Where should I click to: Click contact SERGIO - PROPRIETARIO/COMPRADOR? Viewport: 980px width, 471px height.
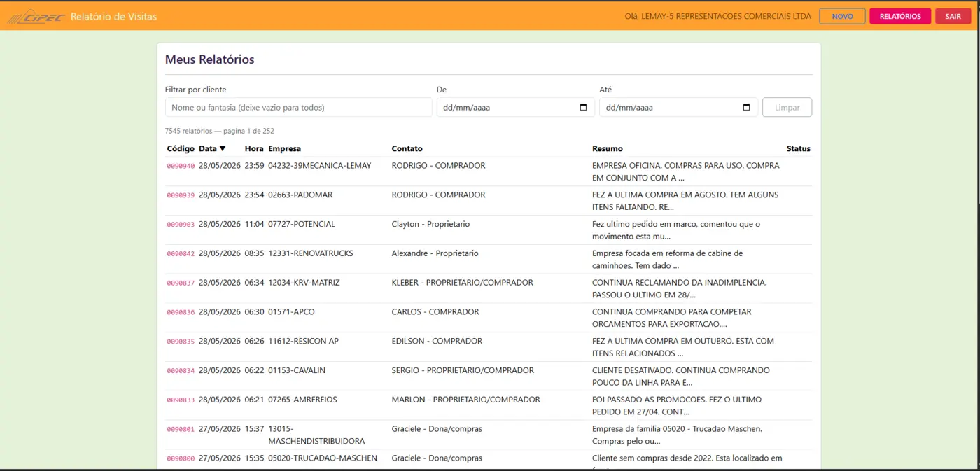463,370
